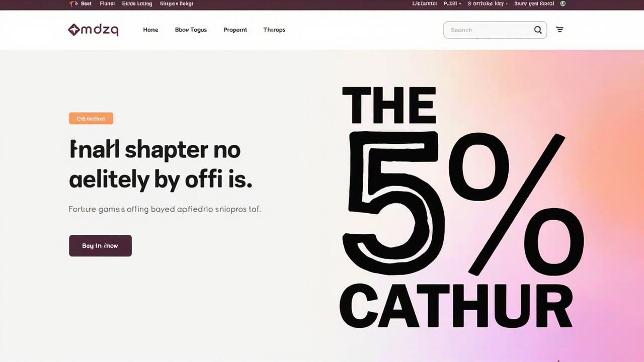Expand the second top-right dropdown with caret
This screenshot has height=362, width=644.
(x=452, y=4)
